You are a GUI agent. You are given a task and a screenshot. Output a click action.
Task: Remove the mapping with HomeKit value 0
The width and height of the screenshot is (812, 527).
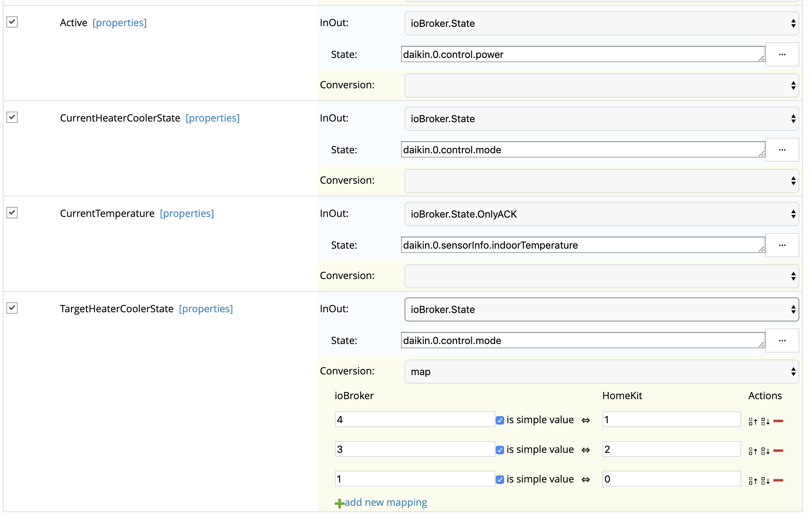tap(778, 480)
